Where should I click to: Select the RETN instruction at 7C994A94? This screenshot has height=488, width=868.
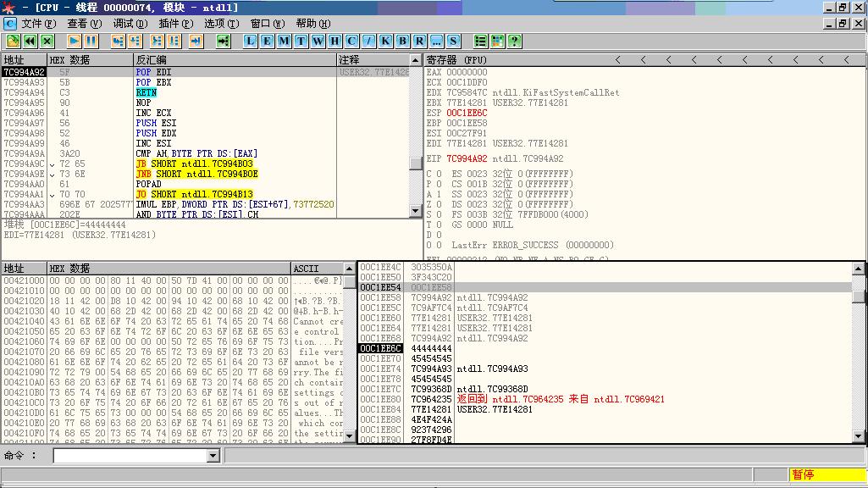[x=146, y=93]
